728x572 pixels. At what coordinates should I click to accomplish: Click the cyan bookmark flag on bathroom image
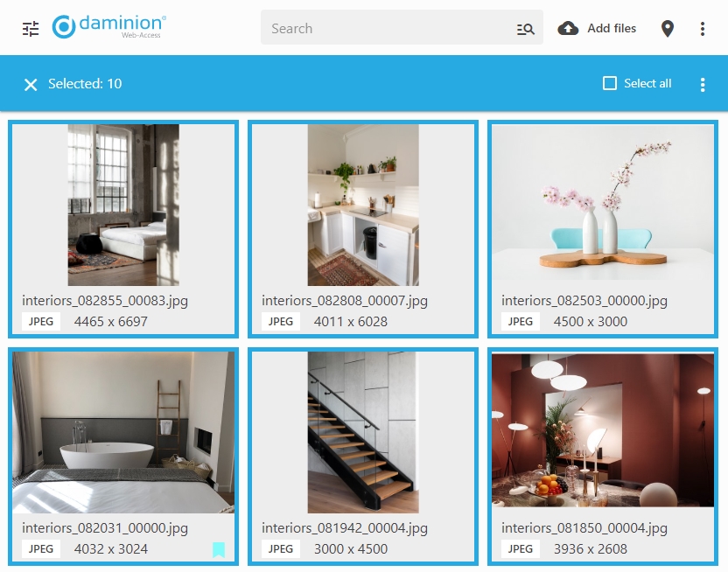(219, 550)
